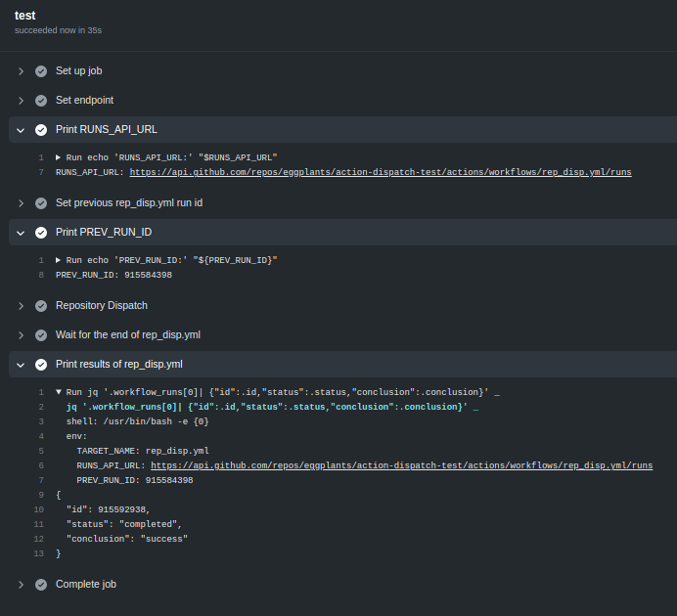Click highlighted jq command on line 2
This screenshot has height=616, width=677.
click(x=272, y=407)
